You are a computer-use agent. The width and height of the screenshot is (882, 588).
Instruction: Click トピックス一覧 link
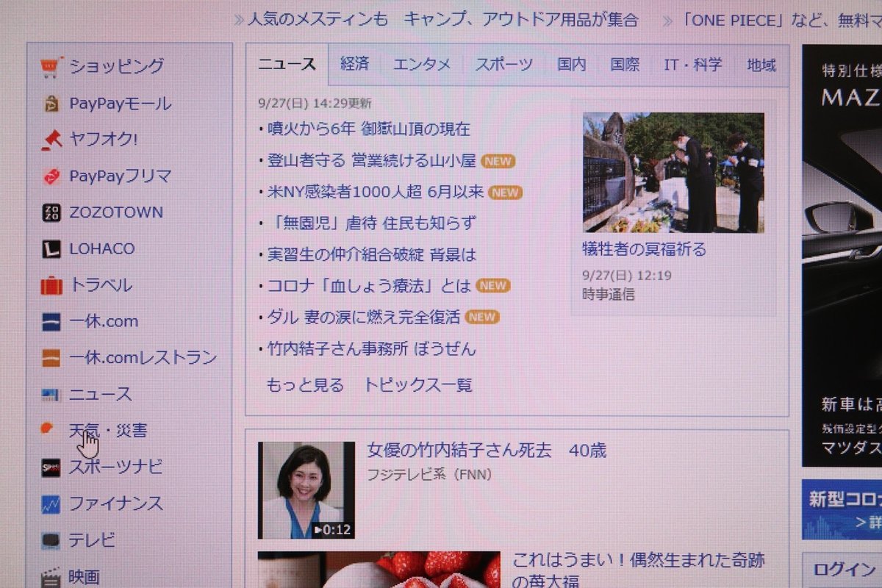tap(418, 384)
